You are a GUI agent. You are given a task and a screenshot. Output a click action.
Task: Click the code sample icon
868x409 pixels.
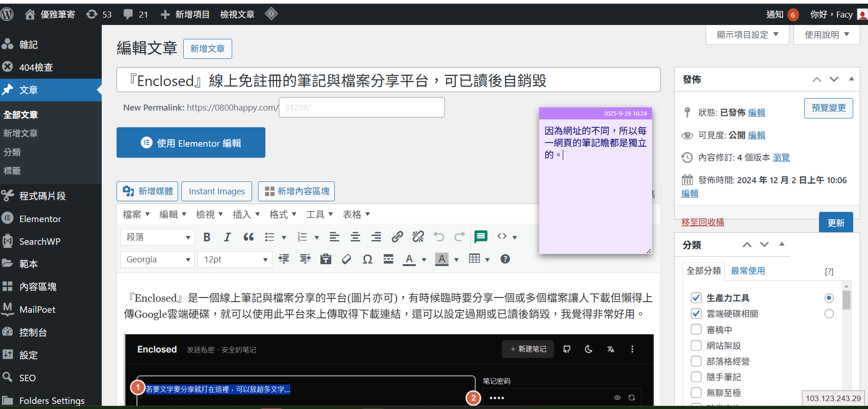502,236
